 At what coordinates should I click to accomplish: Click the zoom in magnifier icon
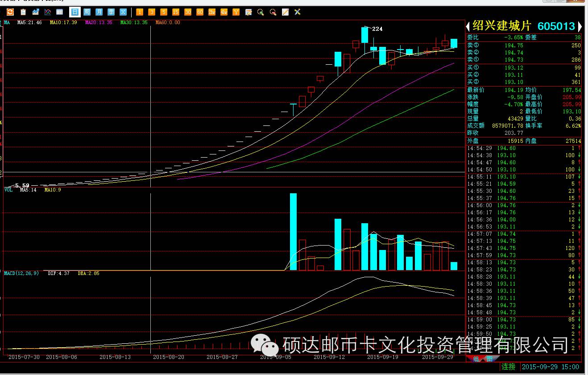[261, 12]
